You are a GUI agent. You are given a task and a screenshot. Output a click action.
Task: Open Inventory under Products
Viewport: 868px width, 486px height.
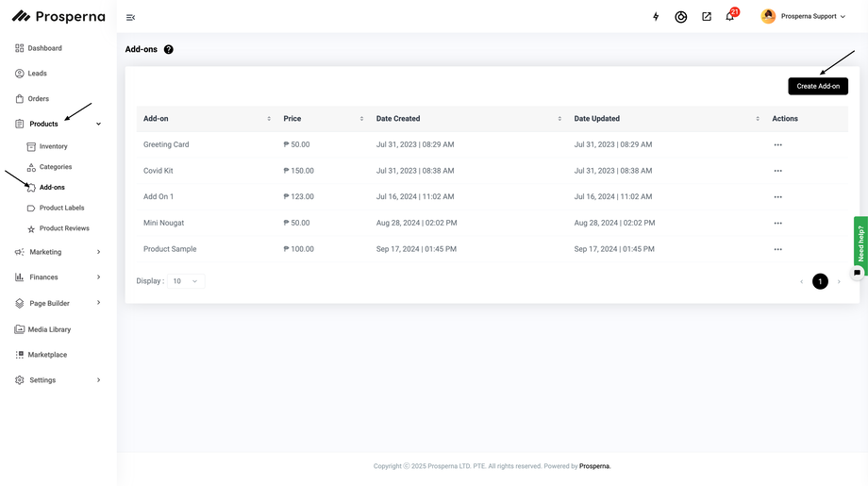[x=53, y=146]
